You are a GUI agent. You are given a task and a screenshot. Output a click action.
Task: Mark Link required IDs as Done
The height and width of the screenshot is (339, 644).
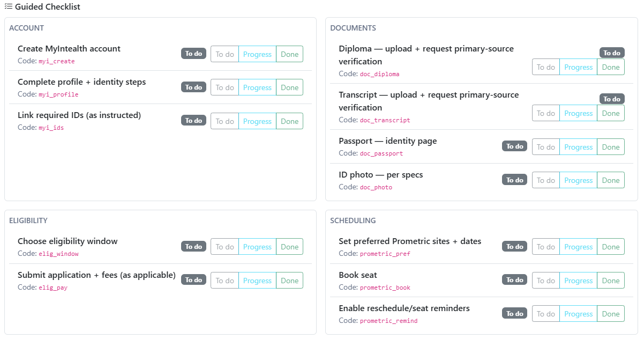coord(289,121)
